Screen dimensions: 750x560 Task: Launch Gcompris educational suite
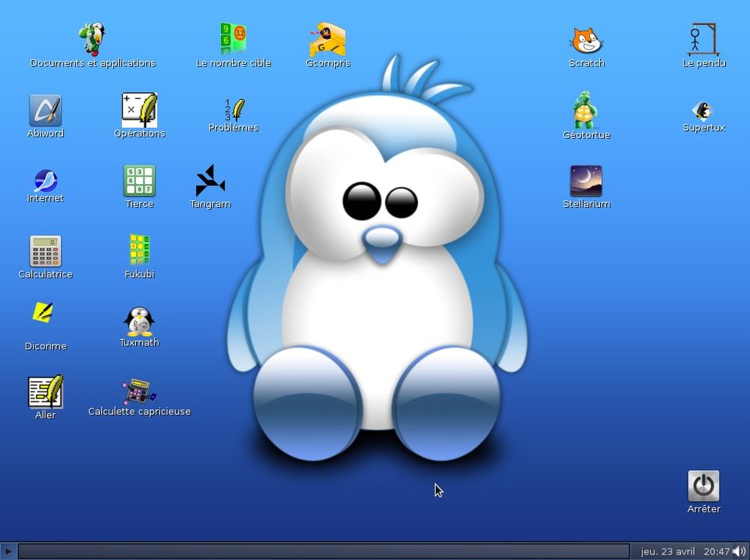click(328, 38)
